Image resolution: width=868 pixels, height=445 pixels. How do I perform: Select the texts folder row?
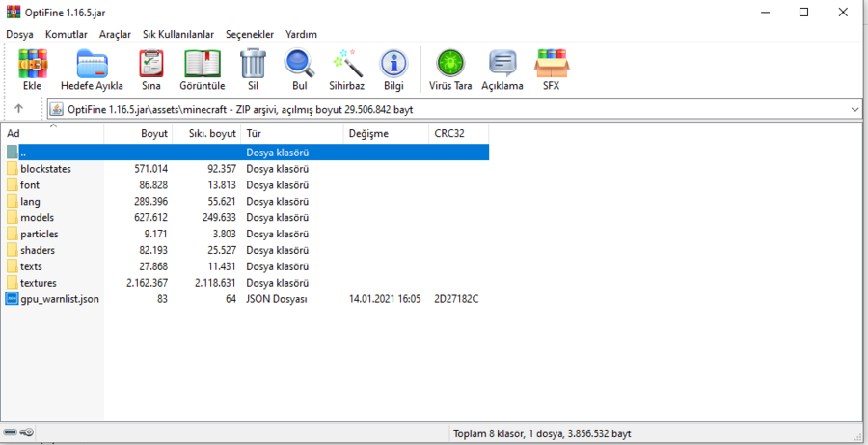click(245, 266)
